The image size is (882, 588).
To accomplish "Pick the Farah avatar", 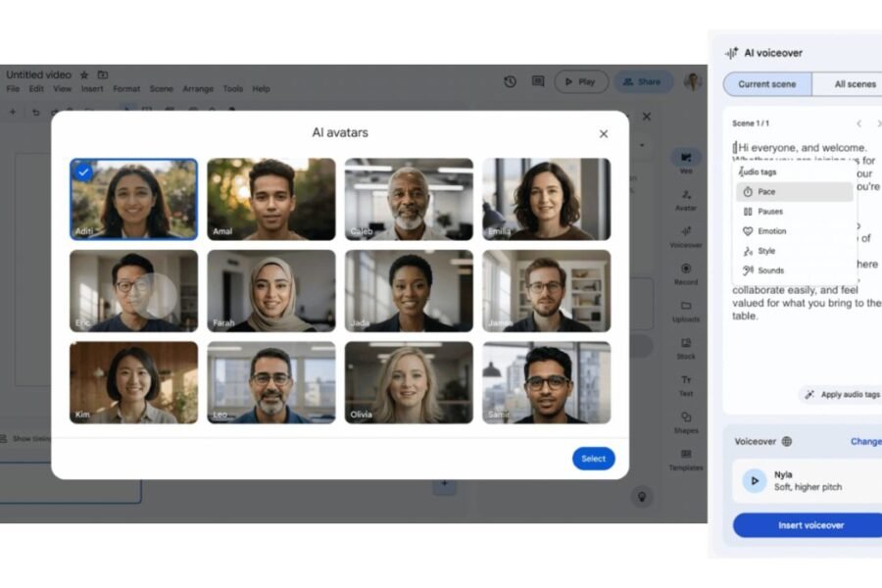I will [271, 291].
